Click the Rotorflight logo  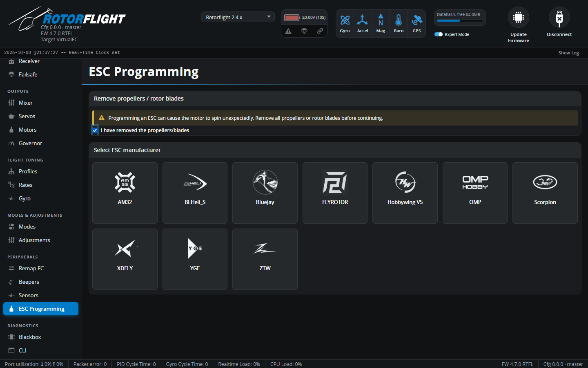click(x=67, y=19)
